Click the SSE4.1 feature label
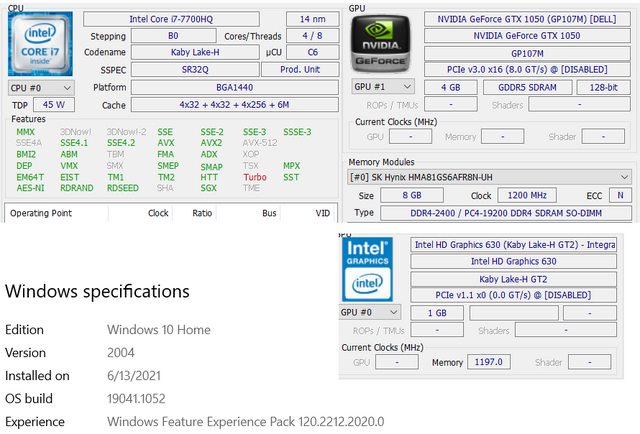 point(74,143)
